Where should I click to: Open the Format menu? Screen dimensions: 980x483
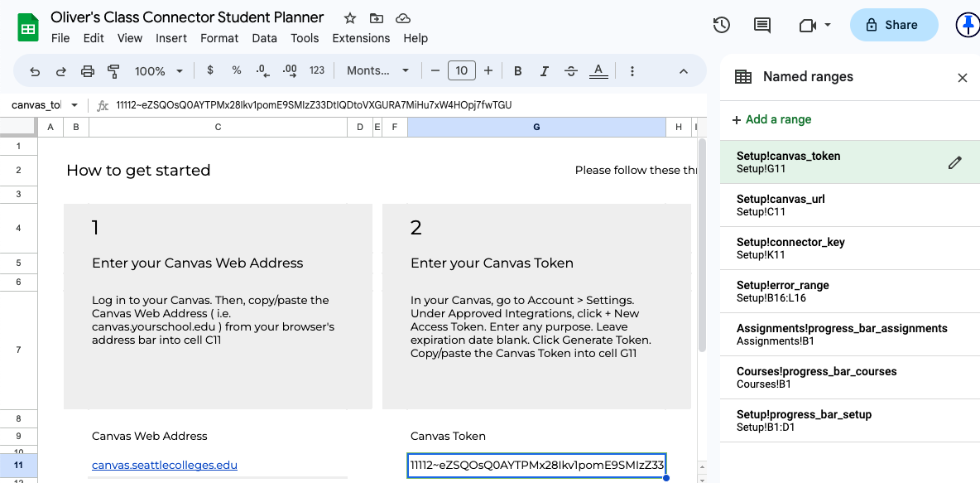click(219, 38)
